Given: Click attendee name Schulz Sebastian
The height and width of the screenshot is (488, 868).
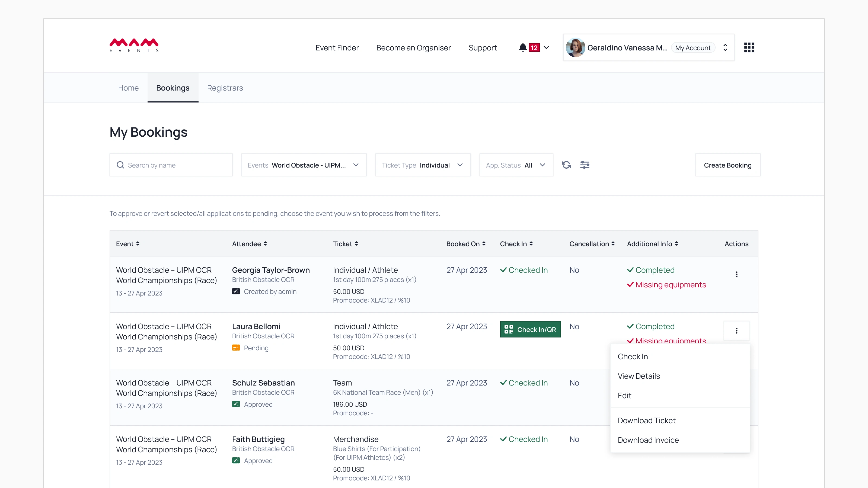Looking at the screenshot, I should point(263,383).
